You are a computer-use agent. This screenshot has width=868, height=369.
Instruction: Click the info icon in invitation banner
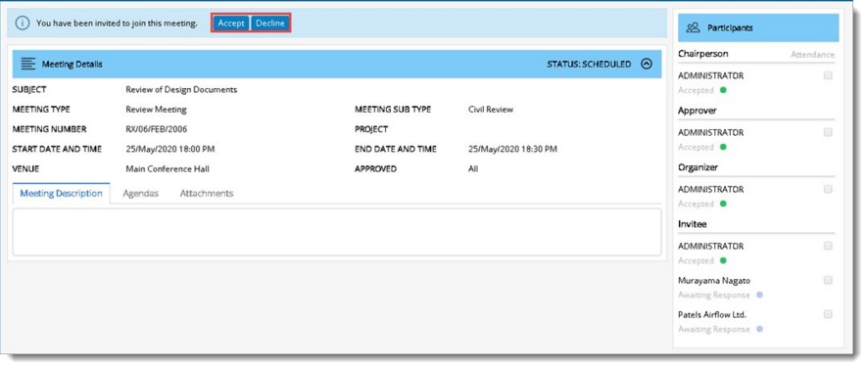click(x=23, y=23)
